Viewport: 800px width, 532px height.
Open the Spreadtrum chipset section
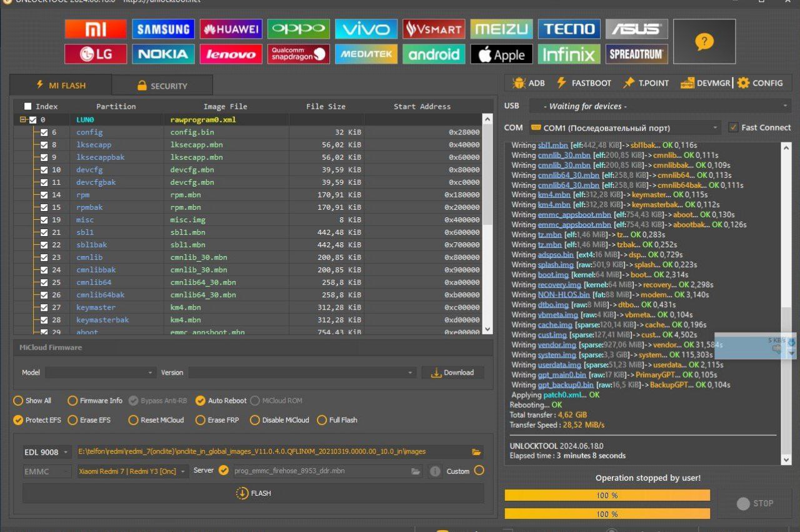pos(636,54)
